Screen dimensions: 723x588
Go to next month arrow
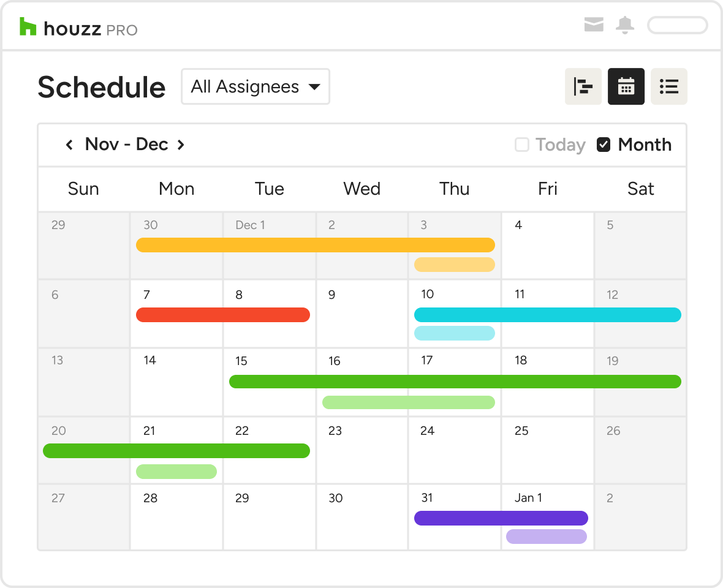coord(181,145)
